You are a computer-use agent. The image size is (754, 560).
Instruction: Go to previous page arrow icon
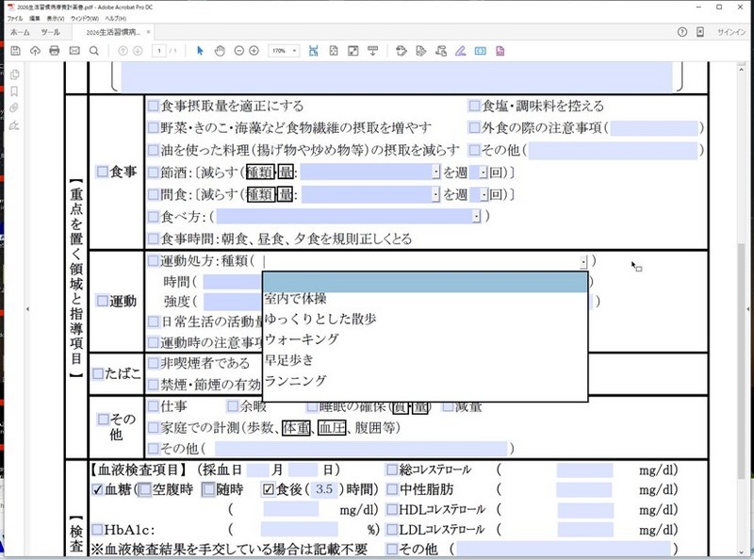pos(123,51)
